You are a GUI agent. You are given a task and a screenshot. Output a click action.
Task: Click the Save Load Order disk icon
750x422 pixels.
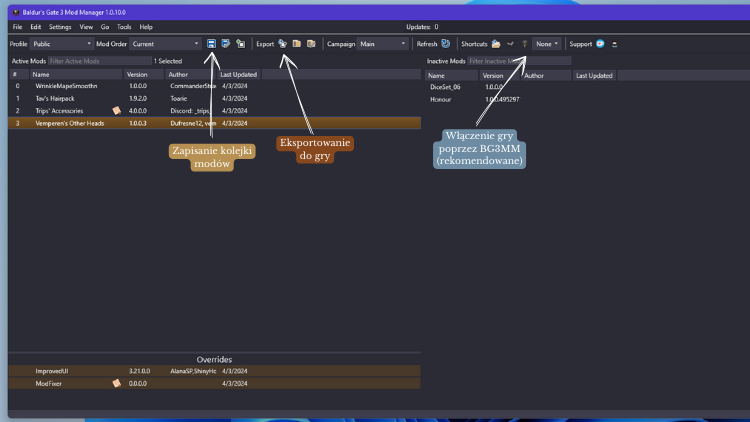(x=211, y=44)
